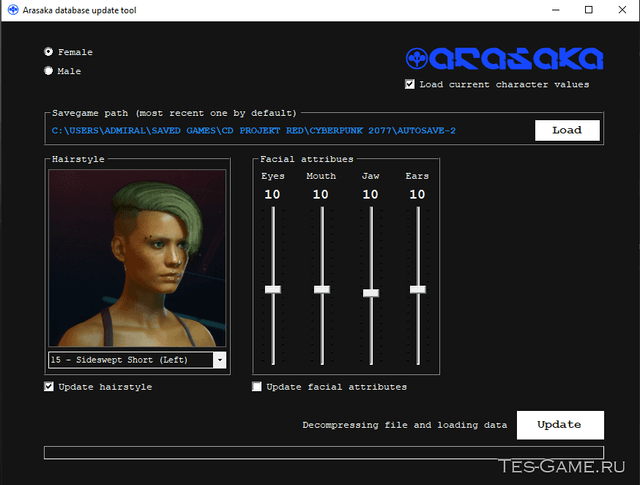This screenshot has height=485, width=640.
Task: Enable the Update facial attributes checkbox
Action: [257, 386]
